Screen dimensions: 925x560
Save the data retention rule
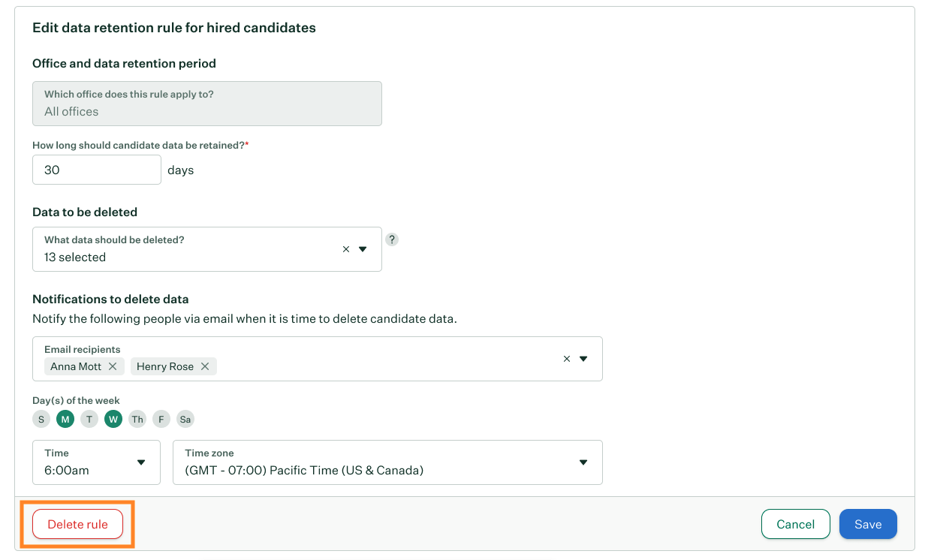click(x=867, y=524)
